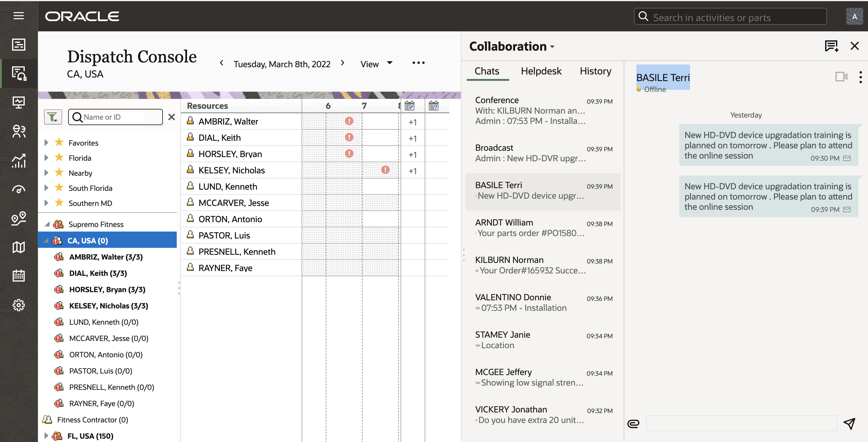
Task: Open the calendar sidebar icon
Action: coord(18,276)
